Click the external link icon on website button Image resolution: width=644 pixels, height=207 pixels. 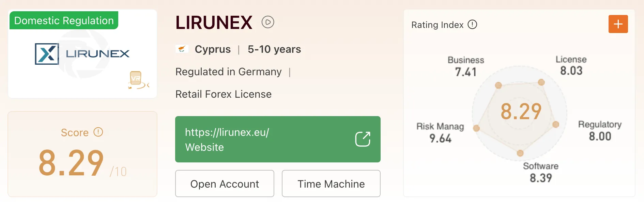point(363,139)
